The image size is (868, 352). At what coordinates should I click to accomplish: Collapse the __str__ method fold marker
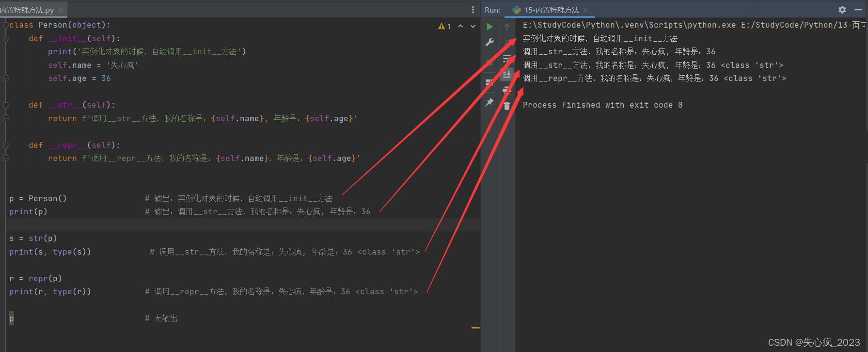pyautogui.click(x=5, y=105)
